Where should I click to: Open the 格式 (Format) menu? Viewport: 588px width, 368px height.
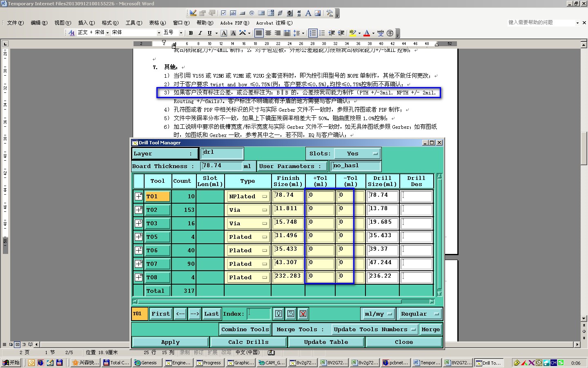[x=110, y=23]
